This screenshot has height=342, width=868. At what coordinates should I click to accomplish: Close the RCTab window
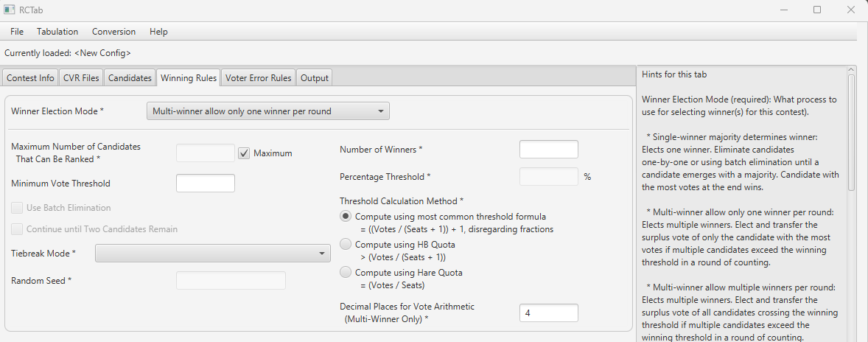coord(851,10)
